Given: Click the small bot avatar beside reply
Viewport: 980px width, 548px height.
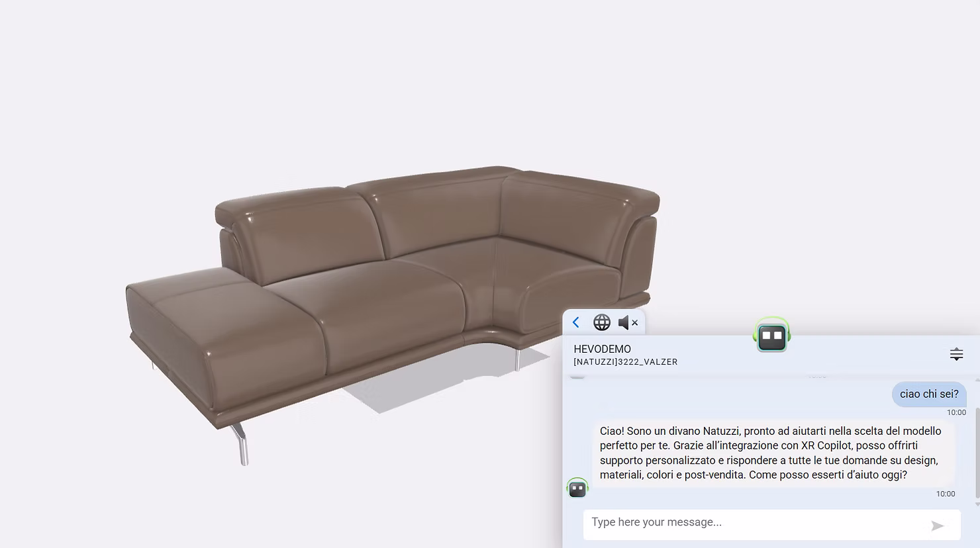Looking at the screenshot, I should click(x=577, y=488).
